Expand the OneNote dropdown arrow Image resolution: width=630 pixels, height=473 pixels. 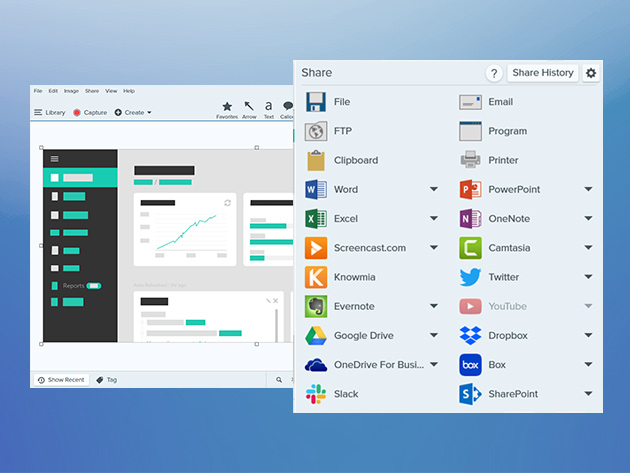(x=588, y=218)
